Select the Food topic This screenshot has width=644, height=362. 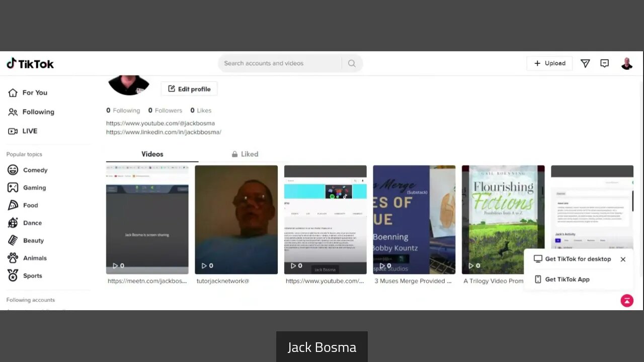coord(23,205)
